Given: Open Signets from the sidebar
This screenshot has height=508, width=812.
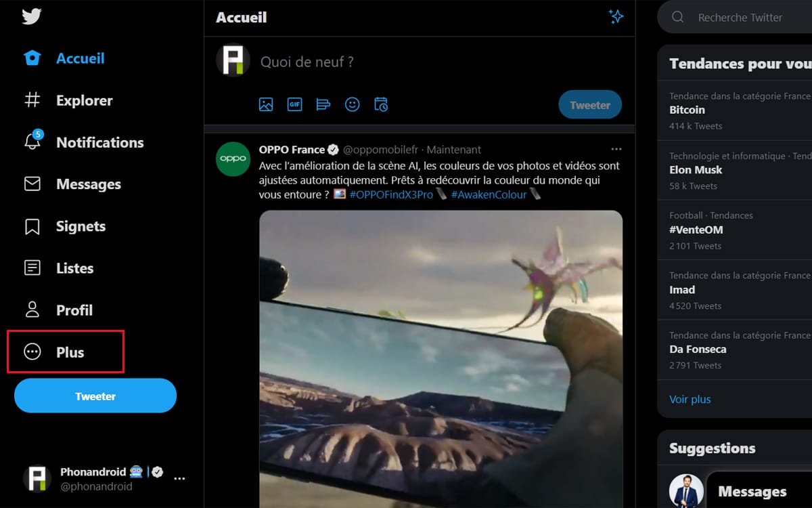Looking at the screenshot, I should click(x=81, y=226).
